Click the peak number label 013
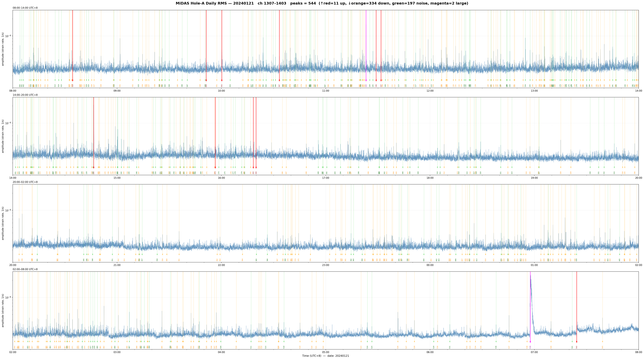Screen dimensions: 644x359 (x=55, y=86)
